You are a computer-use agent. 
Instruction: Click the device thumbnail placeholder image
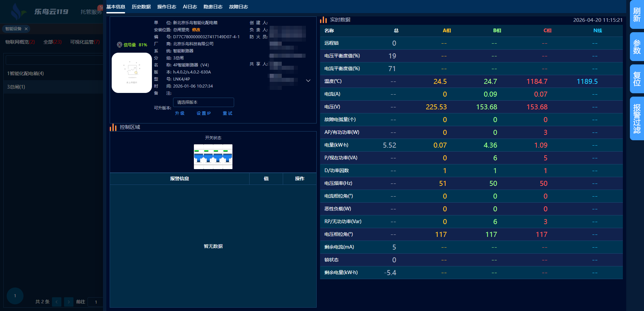[131, 73]
